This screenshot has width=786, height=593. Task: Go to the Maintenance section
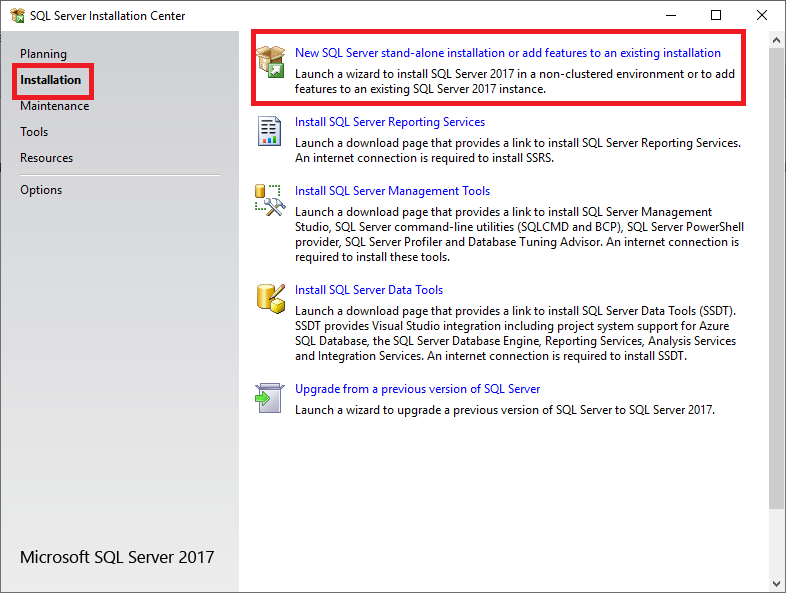pyautogui.click(x=55, y=106)
